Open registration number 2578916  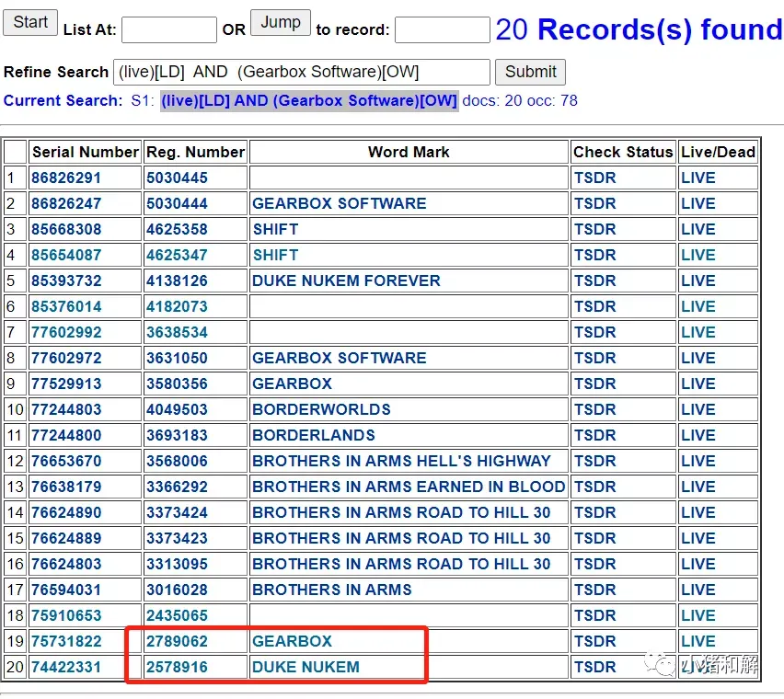177,667
